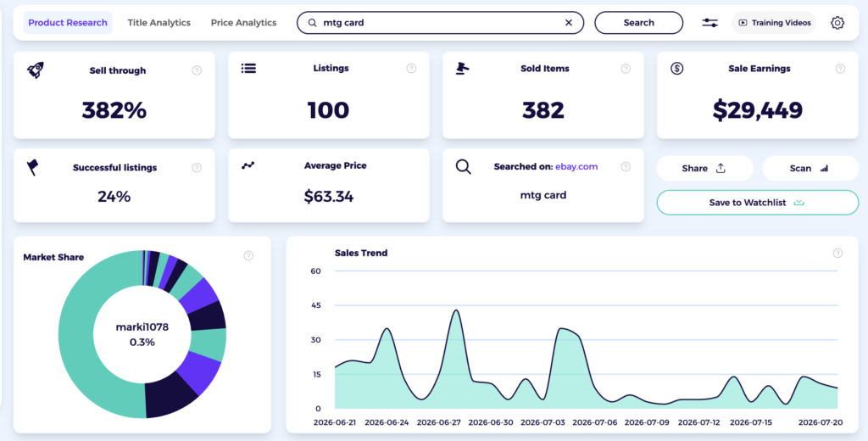
Task: Click the Sell through help question mark
Action: tap(197, 70)
